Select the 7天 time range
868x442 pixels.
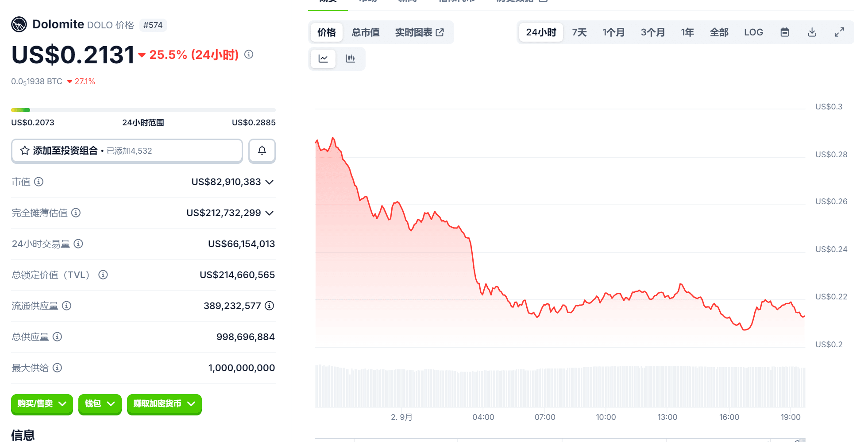579,32
